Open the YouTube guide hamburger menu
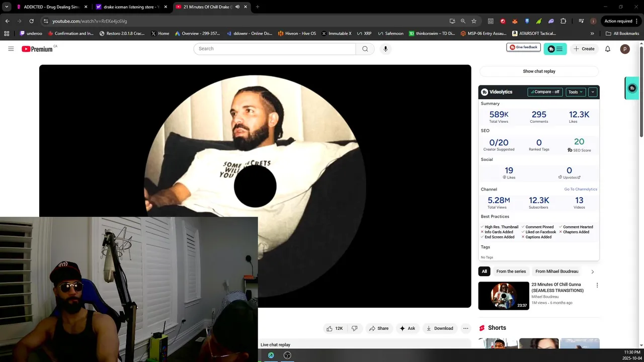 [x=11, y=49]
